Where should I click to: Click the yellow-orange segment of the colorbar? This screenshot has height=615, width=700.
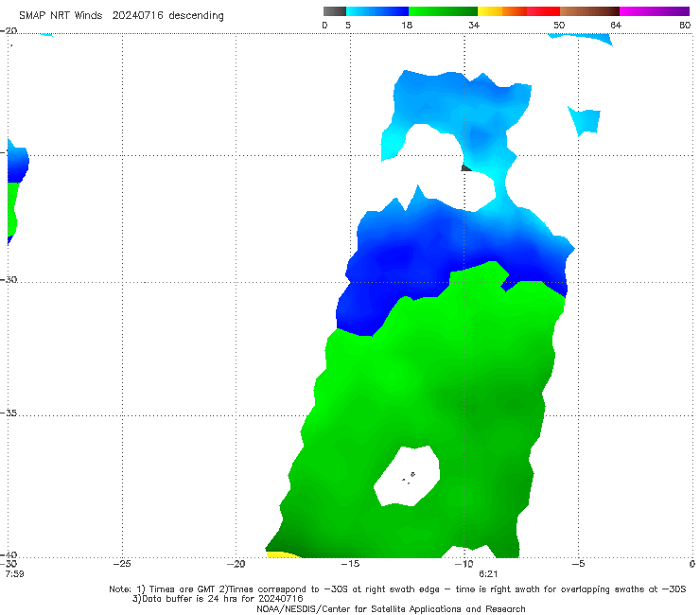tap(502, 11)
